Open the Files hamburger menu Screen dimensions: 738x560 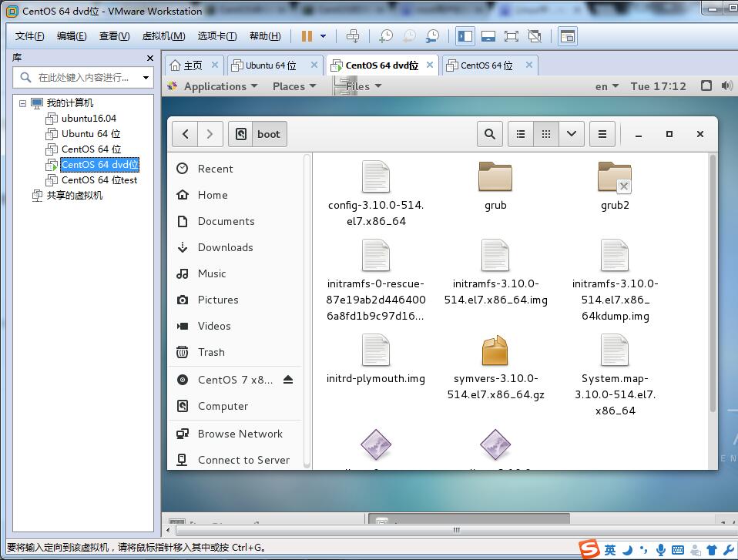(602, 134)
